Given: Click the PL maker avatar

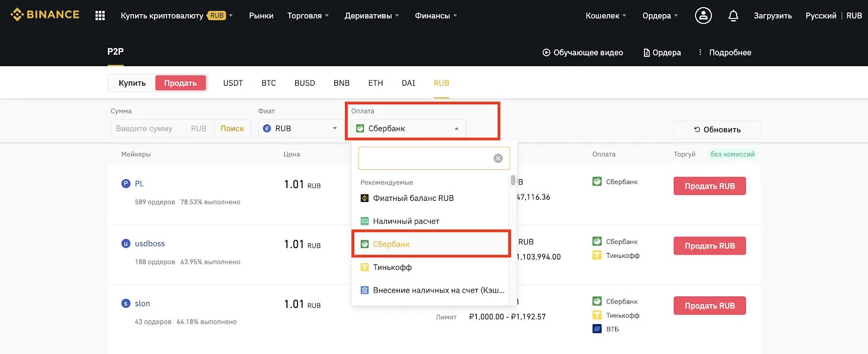Looking at the screenshot, I should [126, 184].
